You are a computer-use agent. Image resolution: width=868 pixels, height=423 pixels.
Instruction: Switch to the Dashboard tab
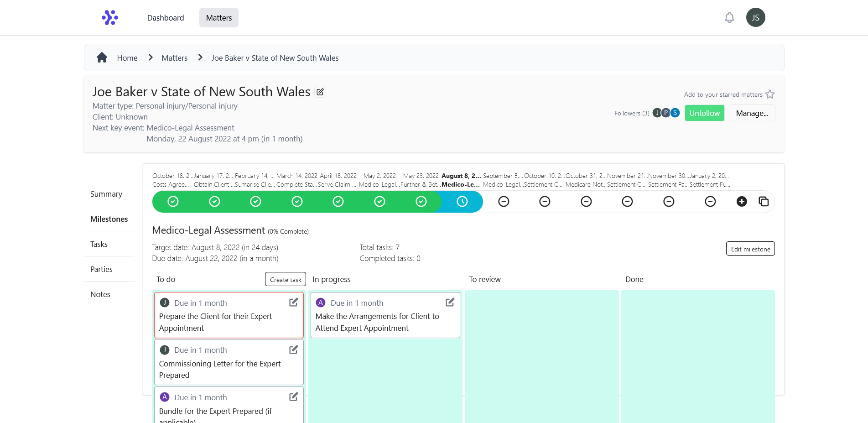point(165,17)
